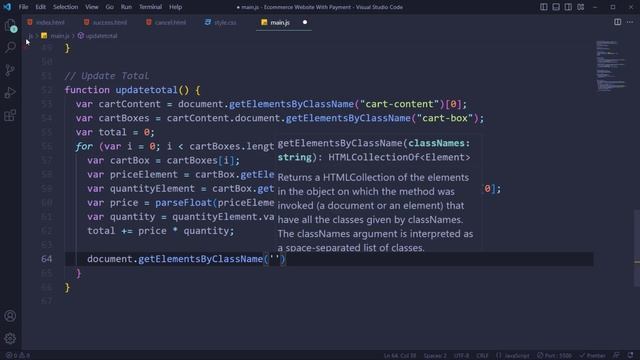Open Customize Layout icon in title bar
The width and height of the screenshot is (640, 360).
pos(580,7)
